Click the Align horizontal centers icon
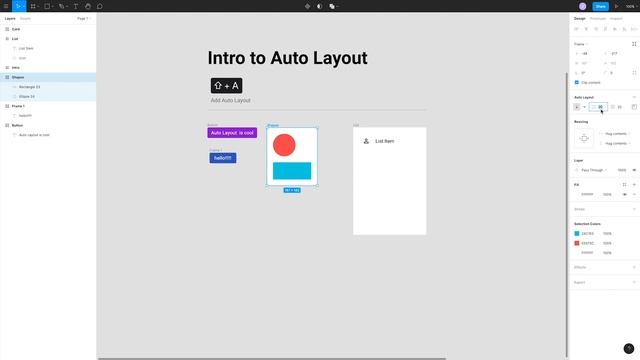Viewport: 640px width, 360px height. pyautogui.click(x=586, y=29)
